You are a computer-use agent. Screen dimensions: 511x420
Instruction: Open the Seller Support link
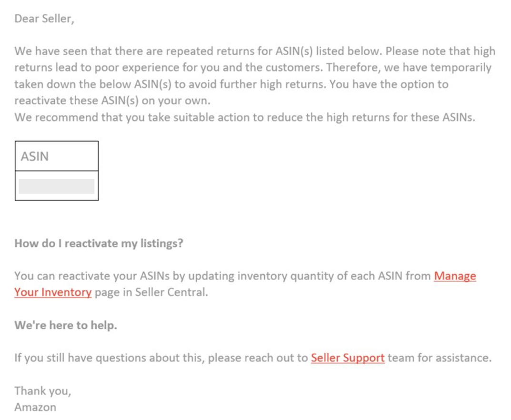(347, 358)
